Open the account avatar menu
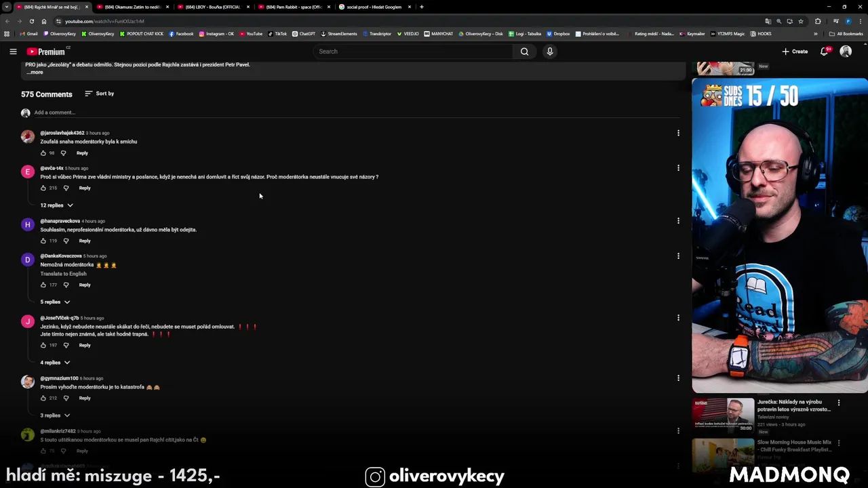The width and height of the screenshot is (868, 488). coord(846,52)
